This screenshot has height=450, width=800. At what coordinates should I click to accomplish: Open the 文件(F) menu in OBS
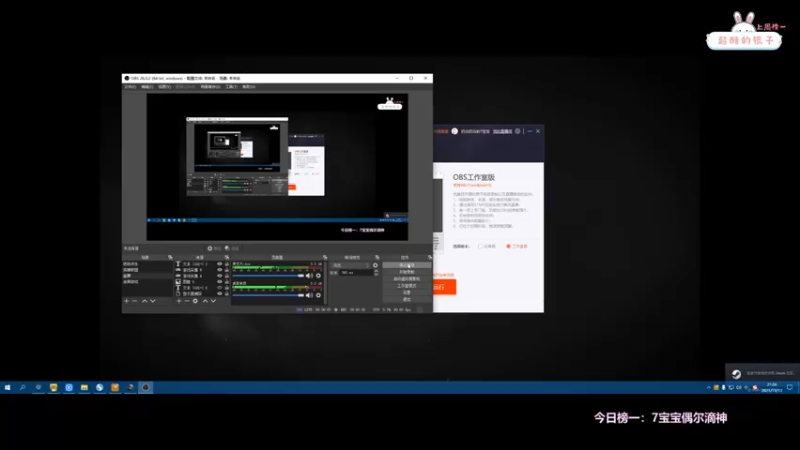(130, 87)
